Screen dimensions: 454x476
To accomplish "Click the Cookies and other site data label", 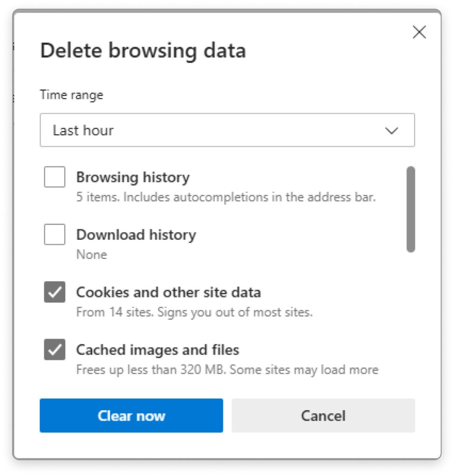I will point(169,292).
